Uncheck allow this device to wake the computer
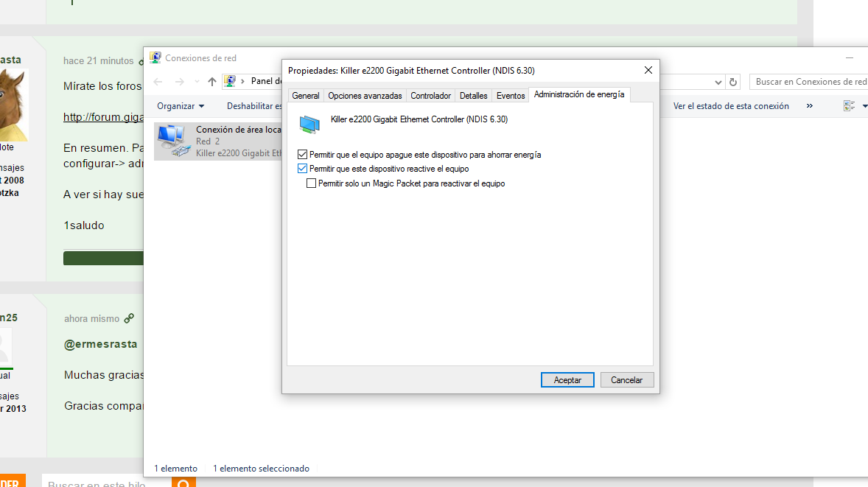Screen dimensions: 868x487 pyautogui.click(x=302, y=169)
